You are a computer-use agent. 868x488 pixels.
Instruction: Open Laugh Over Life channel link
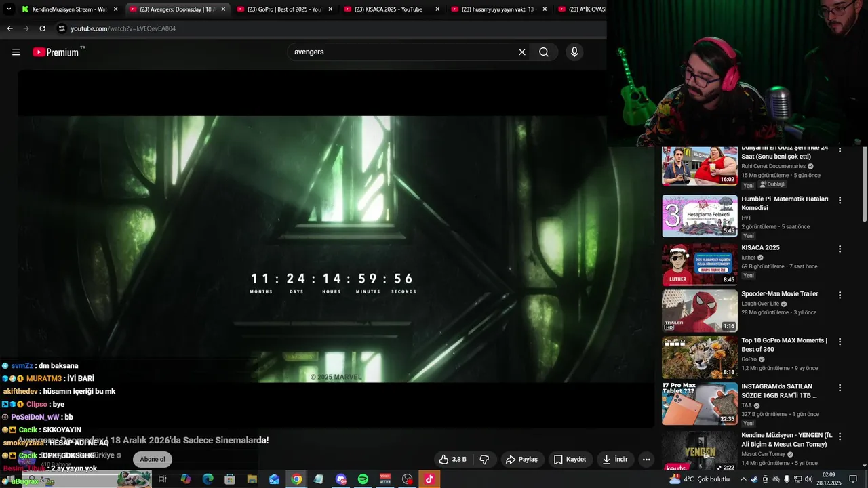pyautogui.click(x=760, y=304)
